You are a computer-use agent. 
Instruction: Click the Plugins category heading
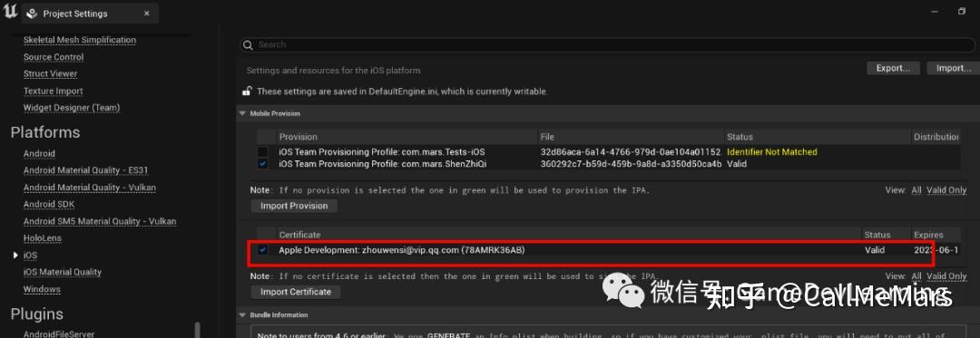pyautogui.click(x=36, y=314)
